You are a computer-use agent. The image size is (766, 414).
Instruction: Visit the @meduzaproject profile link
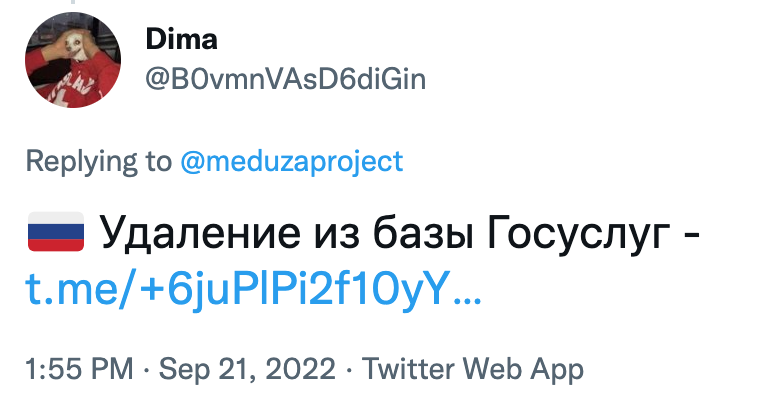[x=291, y=160]
